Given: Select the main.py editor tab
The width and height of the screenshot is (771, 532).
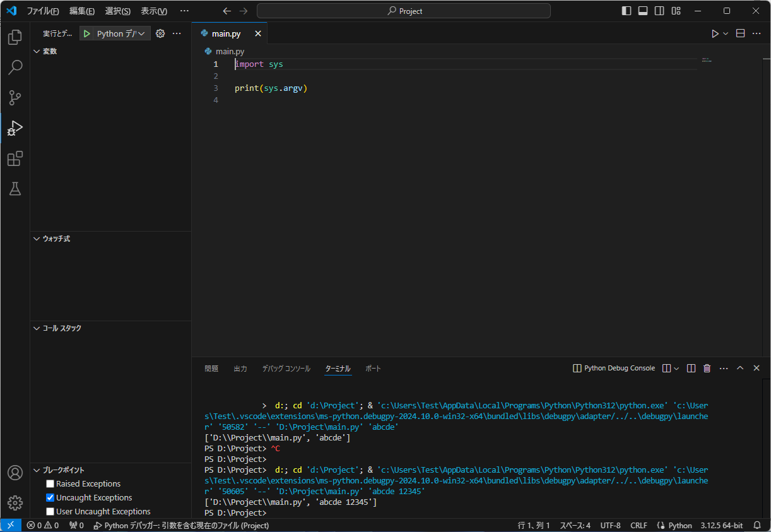Looking at the screenshot, I should pyautogui.click(x=229, y=33).
